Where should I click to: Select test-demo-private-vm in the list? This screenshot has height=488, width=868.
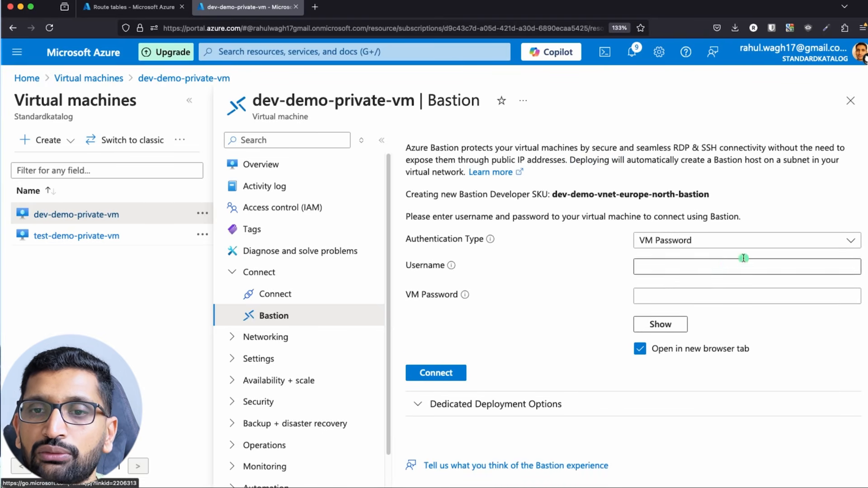tap(76, 236)
